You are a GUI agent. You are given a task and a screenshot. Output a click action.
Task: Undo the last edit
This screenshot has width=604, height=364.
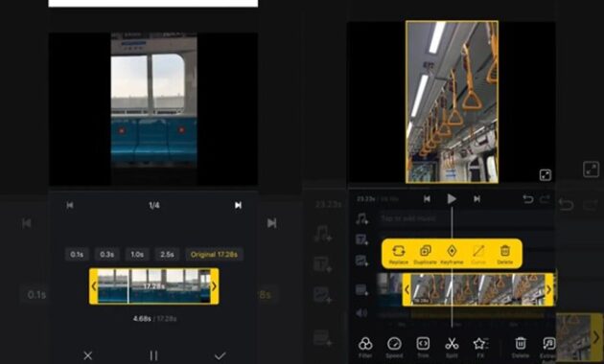[x=528, y=199]
